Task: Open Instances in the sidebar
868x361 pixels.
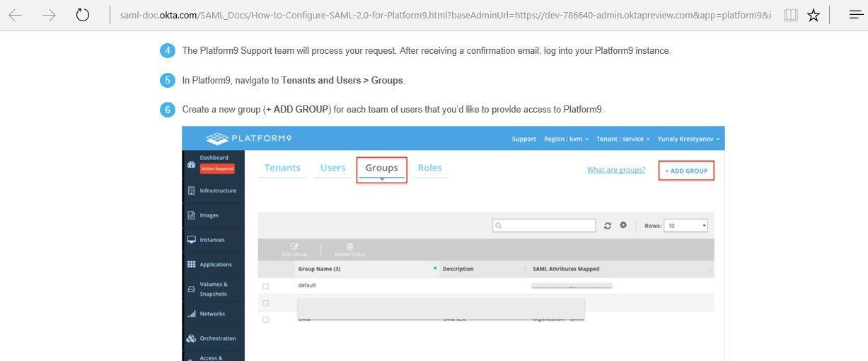Action: [x=212, y=240]
